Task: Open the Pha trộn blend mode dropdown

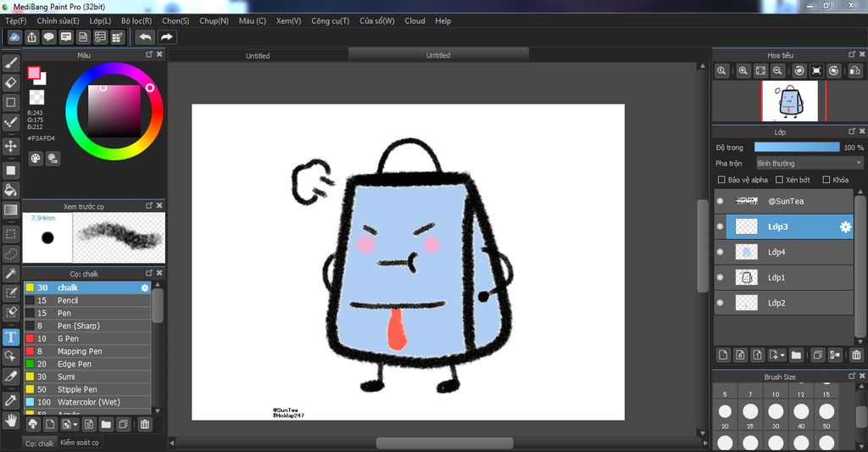Action: click(x=809, y=163)
